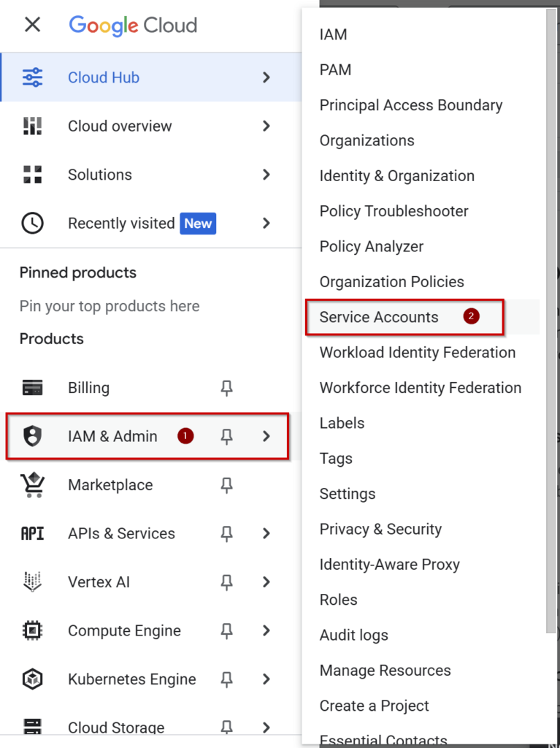Click the Compute Engine chip icon
Image resolution: width=560 pixels, height=748 pixels.
tap(32, 630)
